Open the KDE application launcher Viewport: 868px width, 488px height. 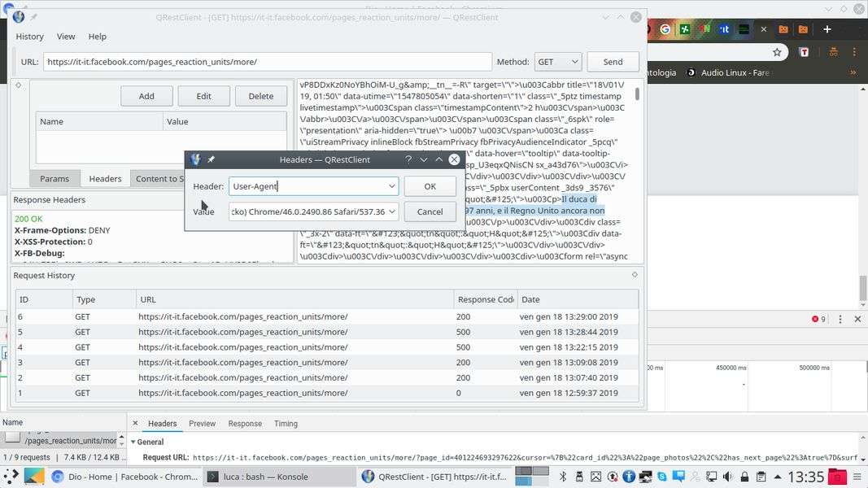[11, 477]
